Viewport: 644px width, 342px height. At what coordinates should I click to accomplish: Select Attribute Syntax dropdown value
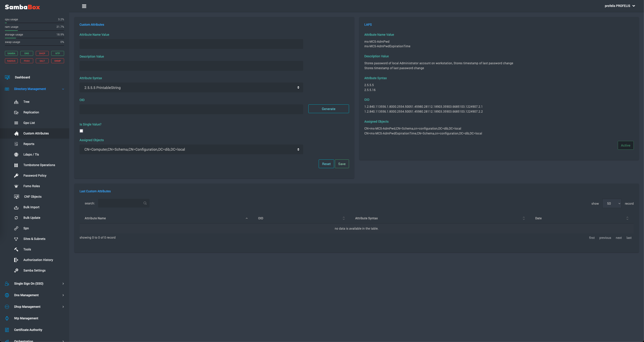[x=191, y=88]
